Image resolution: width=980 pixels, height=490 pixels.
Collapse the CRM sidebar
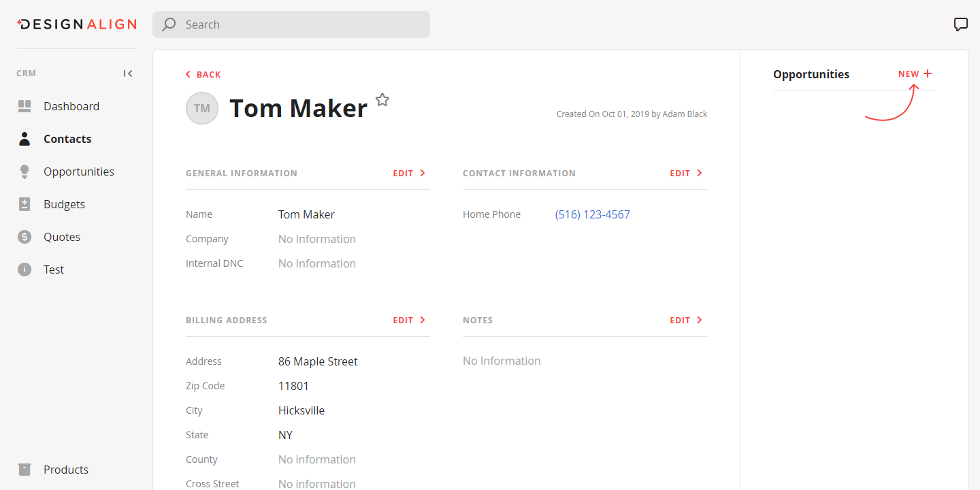pyautogui.click(x=128, y=73)
